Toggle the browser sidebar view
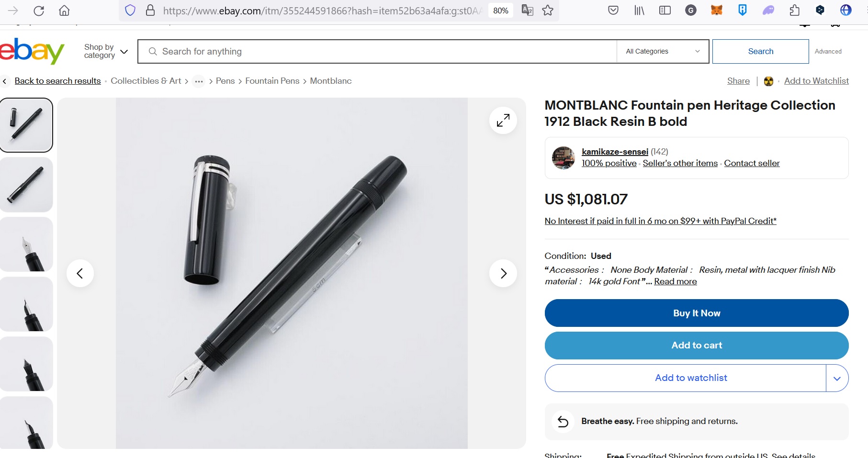The image size is (868, 458). [x=665, y=10]
